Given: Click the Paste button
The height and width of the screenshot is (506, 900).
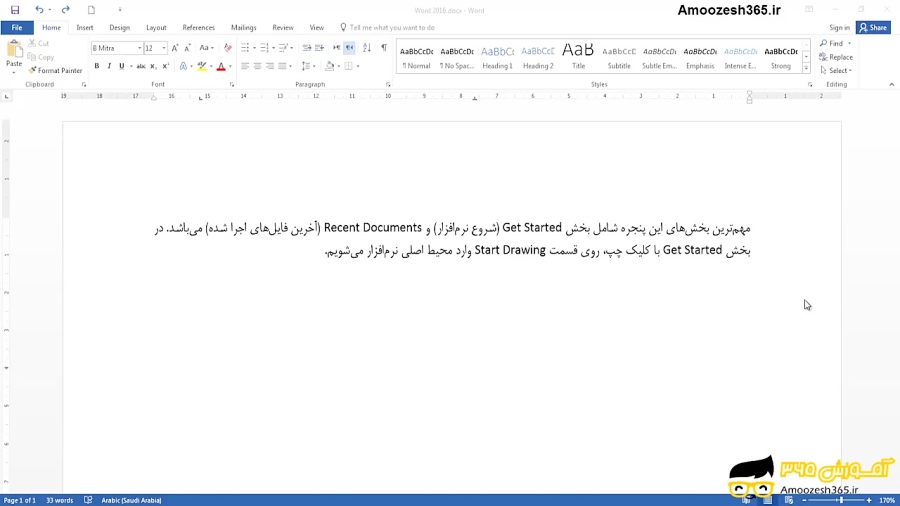Looking at the screenshot, I should point(14,57).
